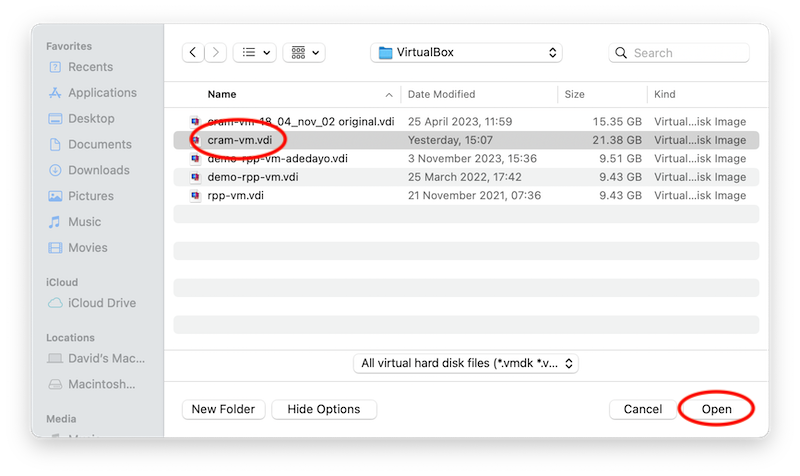Sort files by the Name column
Screen dimensions: 800x476
222,94
